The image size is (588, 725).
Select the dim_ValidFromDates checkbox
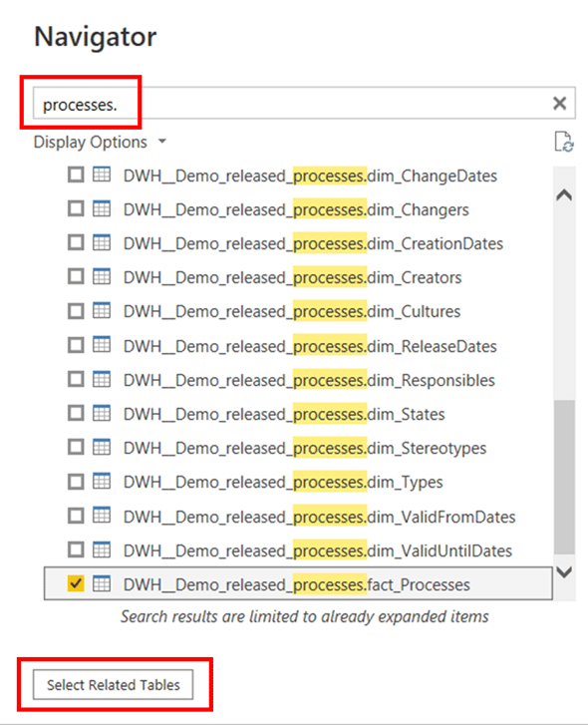pos(76,516)
